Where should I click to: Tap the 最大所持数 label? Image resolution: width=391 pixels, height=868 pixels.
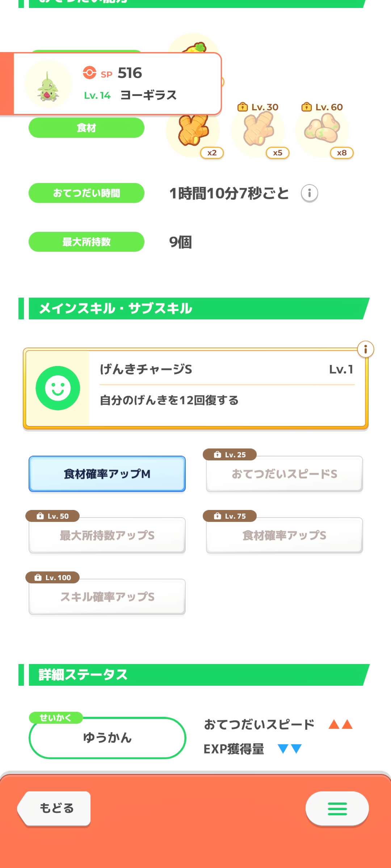tap(87, 242)
